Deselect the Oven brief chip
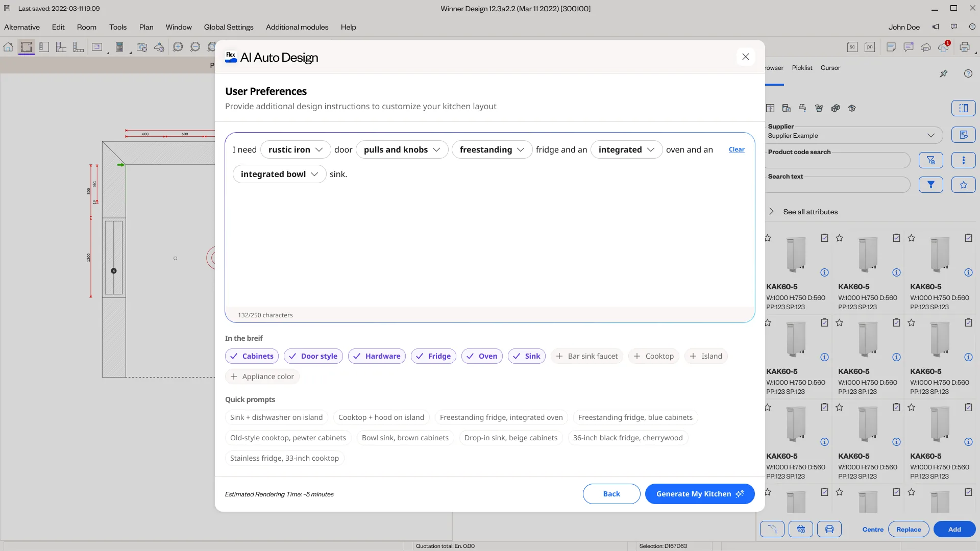 pos(482,356)
